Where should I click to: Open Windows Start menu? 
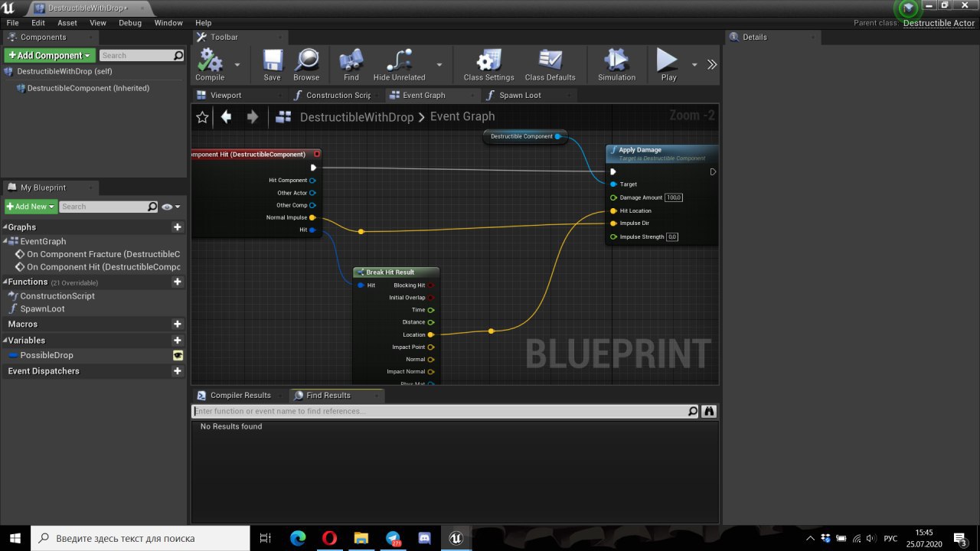tap(15, 538)
